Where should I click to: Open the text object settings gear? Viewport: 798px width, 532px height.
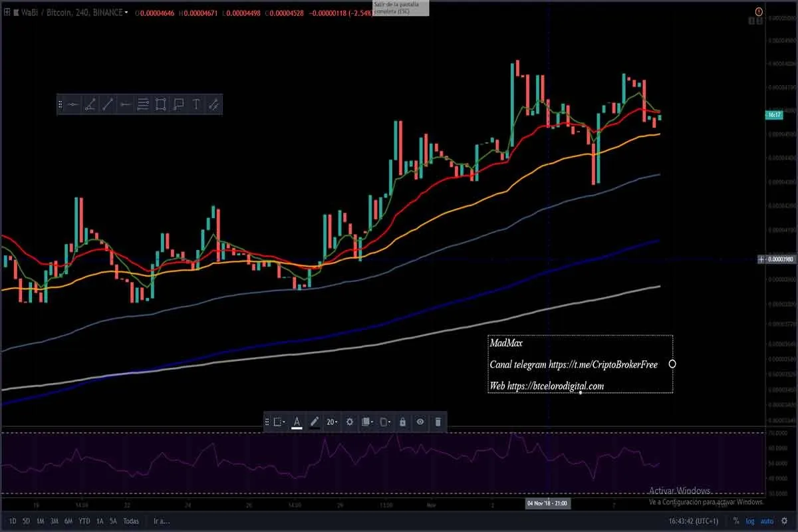pos(350,422)
